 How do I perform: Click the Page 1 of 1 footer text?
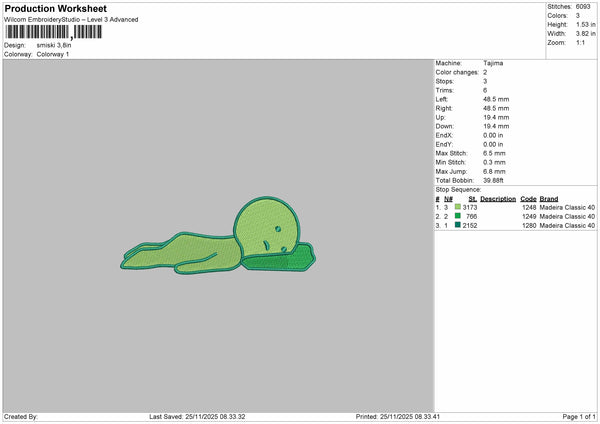click(x=578, y=416)
